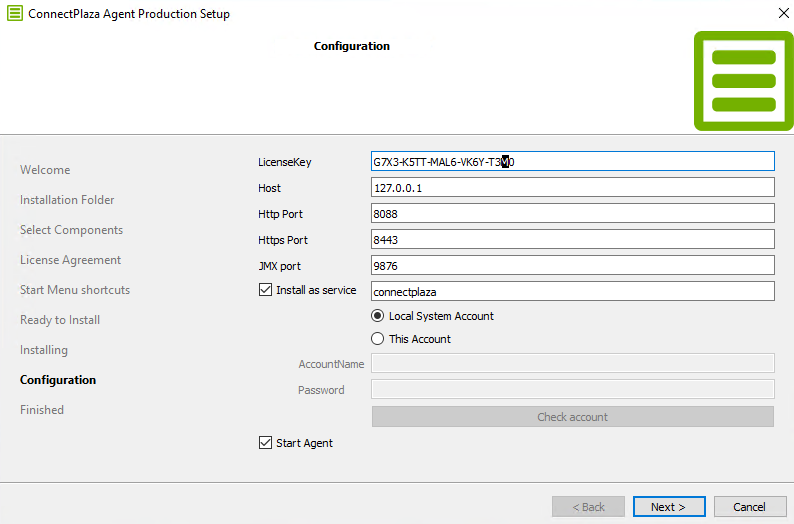This screenshot has width=794, height=524.
Task: Select the Installation Folder step
Action: tap(67, 200)
